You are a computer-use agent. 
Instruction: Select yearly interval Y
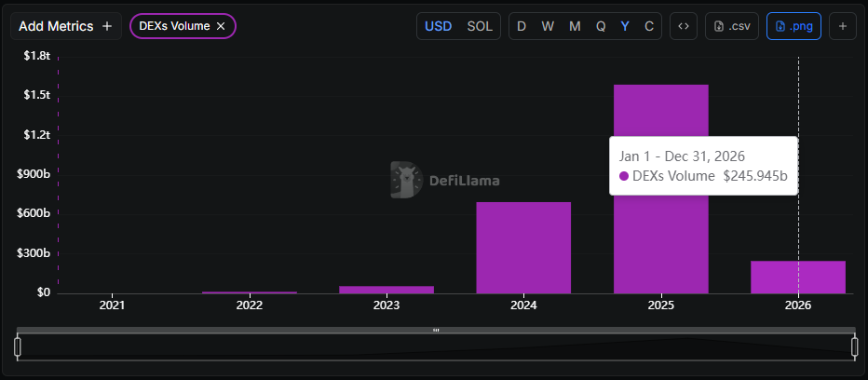pyautogui.click(x=625, y=26)
